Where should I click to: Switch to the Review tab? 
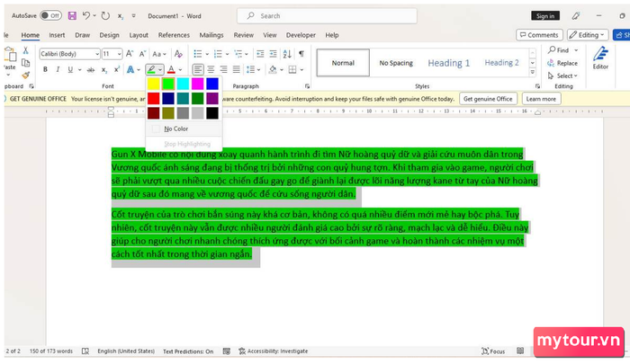click(244, 35)
